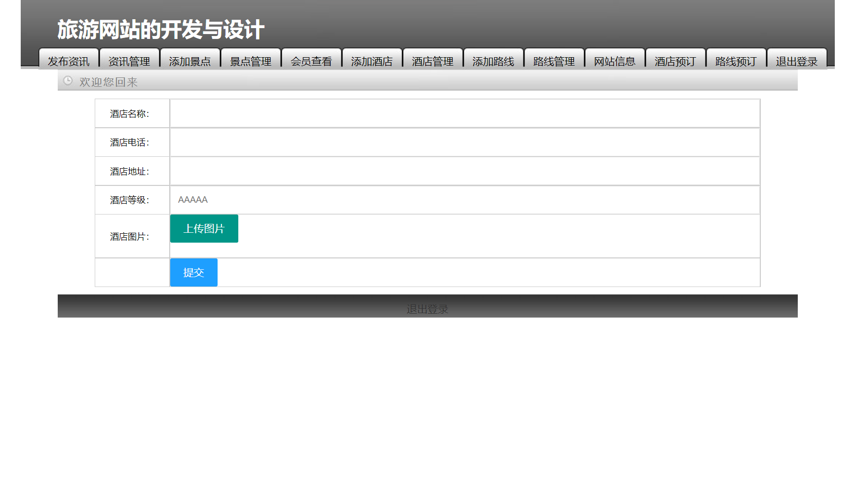The width and height of the screenshot is (856, 504).
Task: Click the green 上传图片 button
Action: click(204, 228)
